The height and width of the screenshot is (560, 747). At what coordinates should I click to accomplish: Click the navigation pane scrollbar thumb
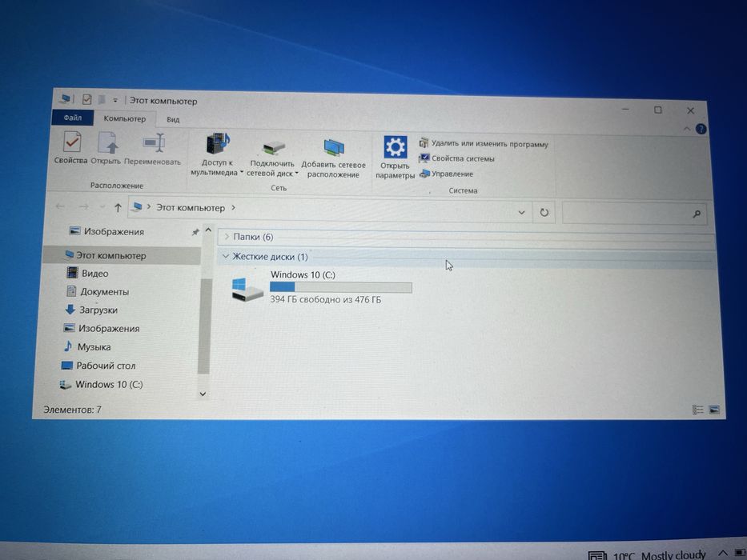(205, 326)
